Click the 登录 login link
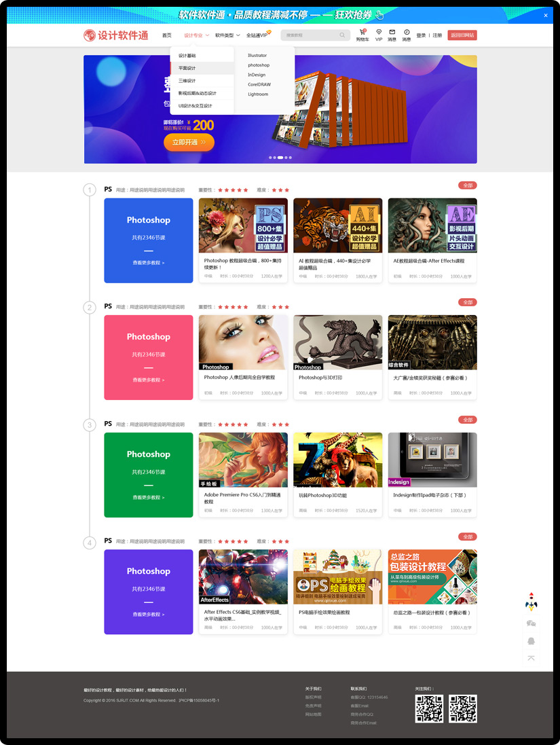The image size is (560, 745). point(421,35)
